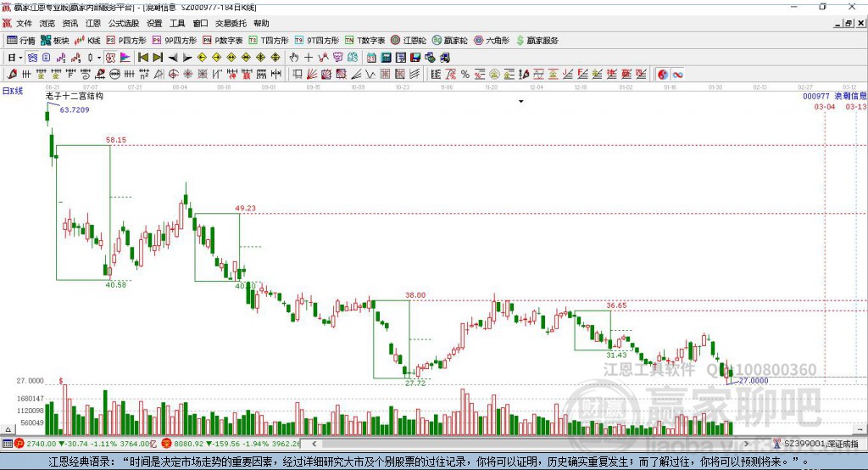Jump to first bar with green skip-back arrow

pos(142,58)
